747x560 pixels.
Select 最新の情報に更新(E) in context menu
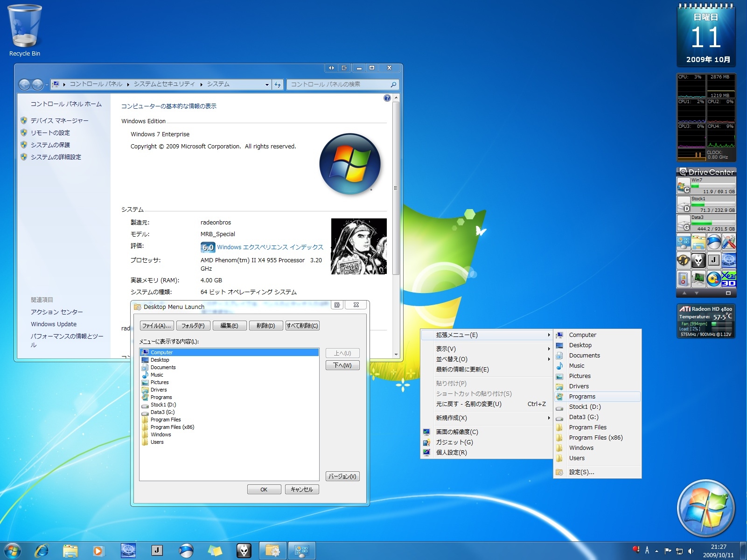click(487, 369)
